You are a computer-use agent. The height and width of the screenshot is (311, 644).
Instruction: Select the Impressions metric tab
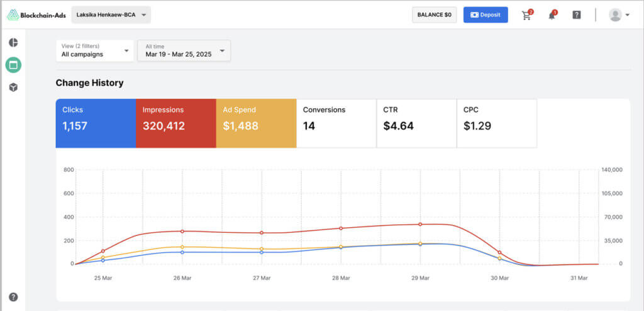click(176, 123)
